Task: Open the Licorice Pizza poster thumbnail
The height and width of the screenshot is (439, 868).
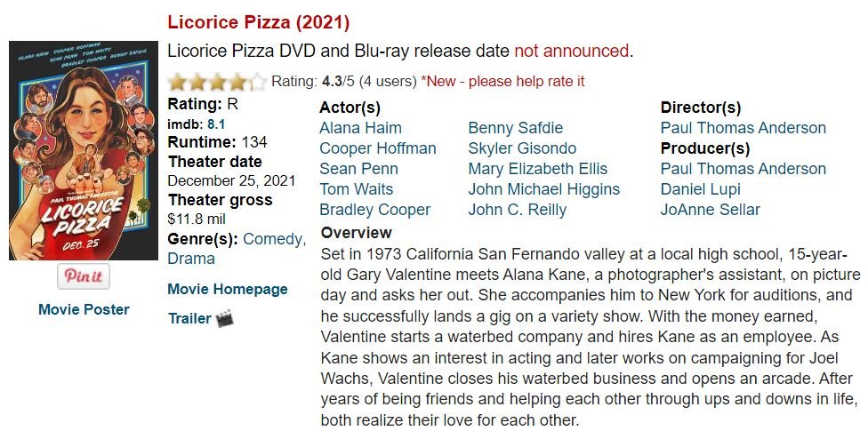Action: click(84, 150)
